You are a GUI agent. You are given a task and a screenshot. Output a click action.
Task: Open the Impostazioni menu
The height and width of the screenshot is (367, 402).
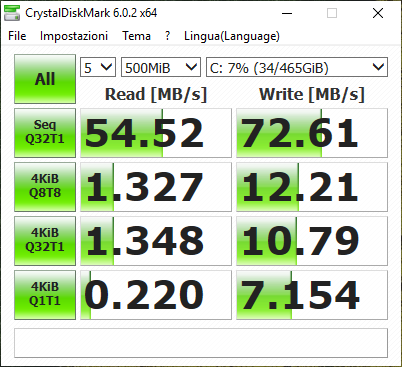(x=74, y=36)
